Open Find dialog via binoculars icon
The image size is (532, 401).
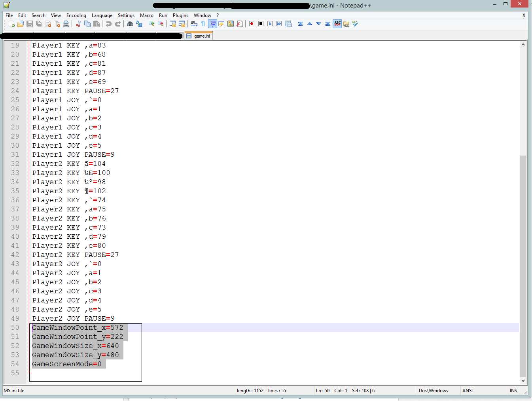130,24
